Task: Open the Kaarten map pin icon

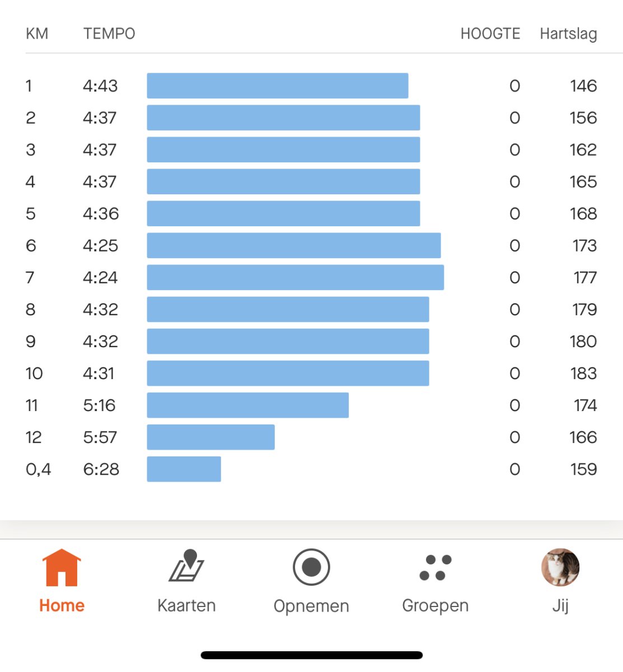Action: [x=186, y=566]
